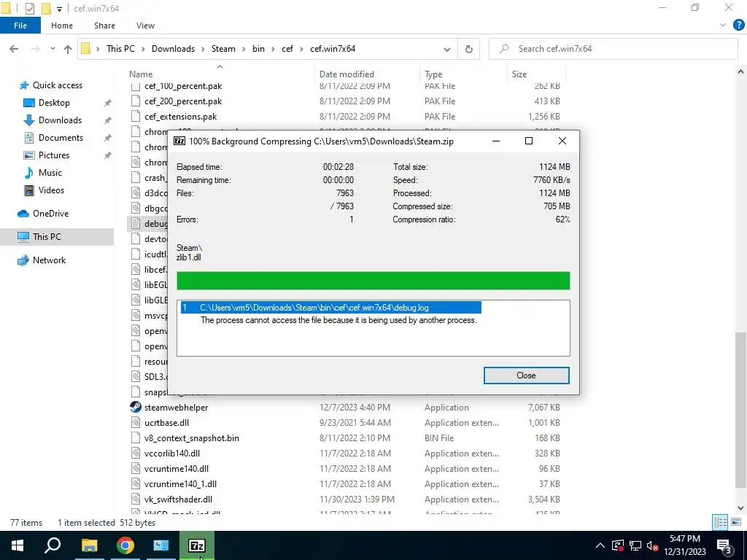Click the green compression progress bar
This screenshot has width=747, height=560.
point(373,281)
